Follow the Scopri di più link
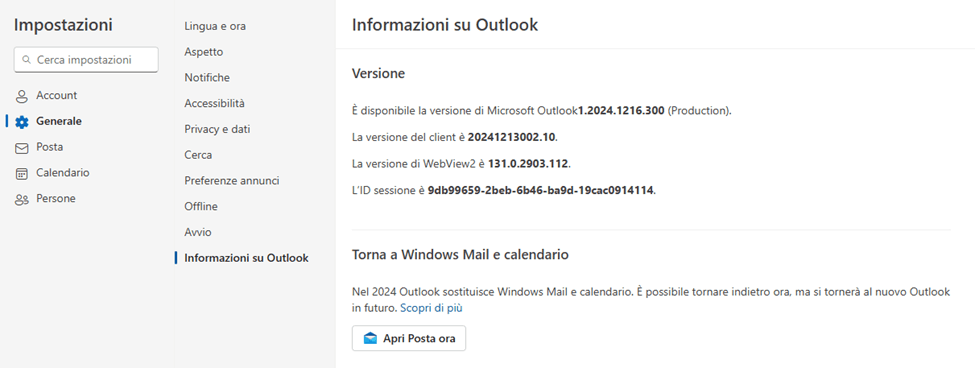The image size is (975, 368). [431, 308]
